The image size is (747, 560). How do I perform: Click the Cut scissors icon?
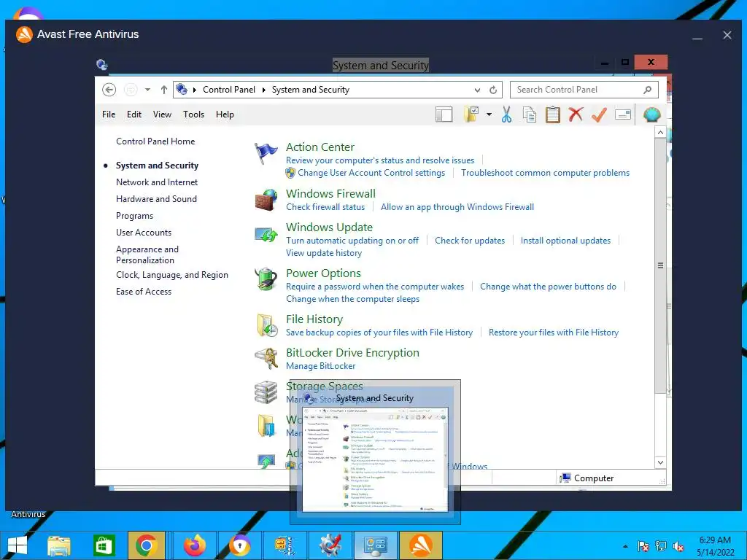coord(506,114)
